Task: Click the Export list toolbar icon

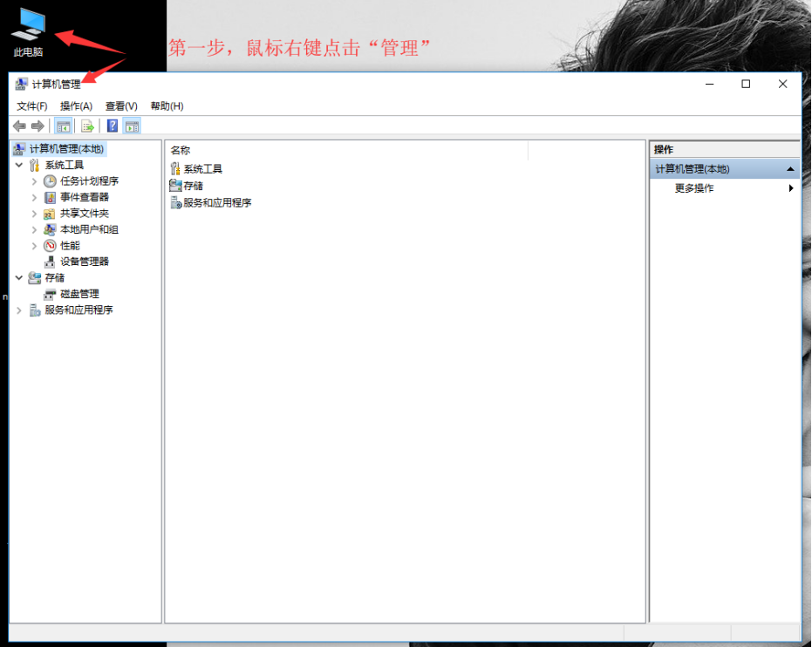Action: [87, 126]
